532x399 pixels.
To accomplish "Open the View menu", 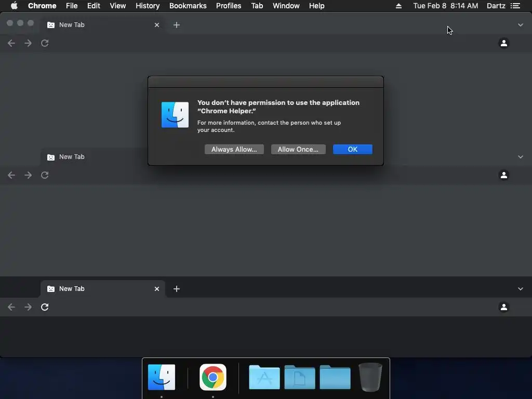I will tap(118, 6).
